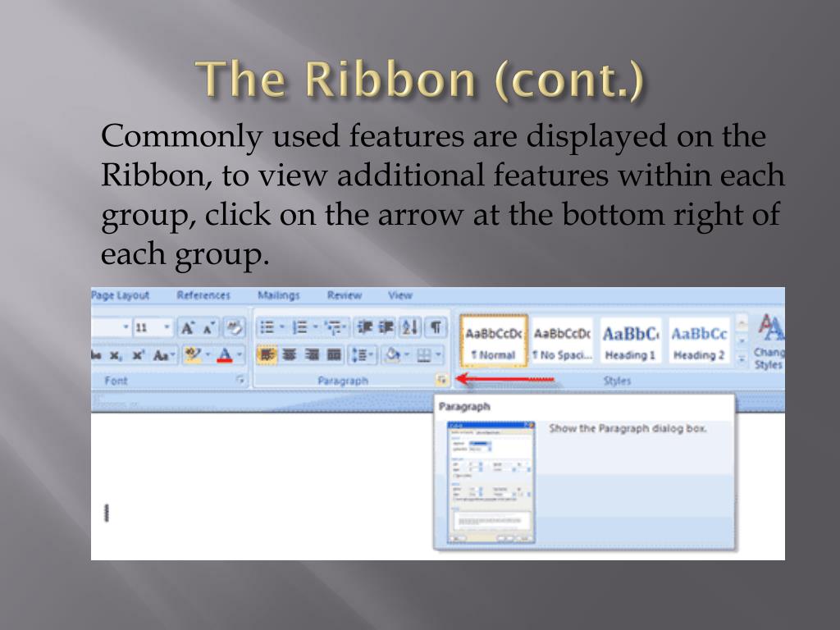Apply the Heading 1 style
Image resolution: width=840 pixels, height=630 pixels.
pos(631,342)
